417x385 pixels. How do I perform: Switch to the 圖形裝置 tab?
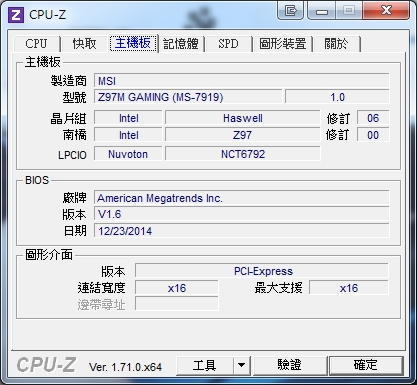coord(283,44)
